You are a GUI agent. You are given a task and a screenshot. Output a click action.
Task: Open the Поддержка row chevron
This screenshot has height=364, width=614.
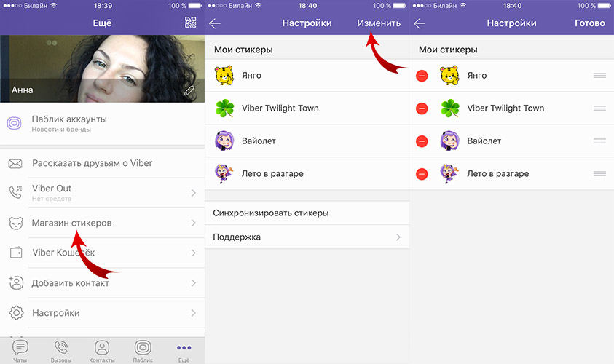point(398,237)
